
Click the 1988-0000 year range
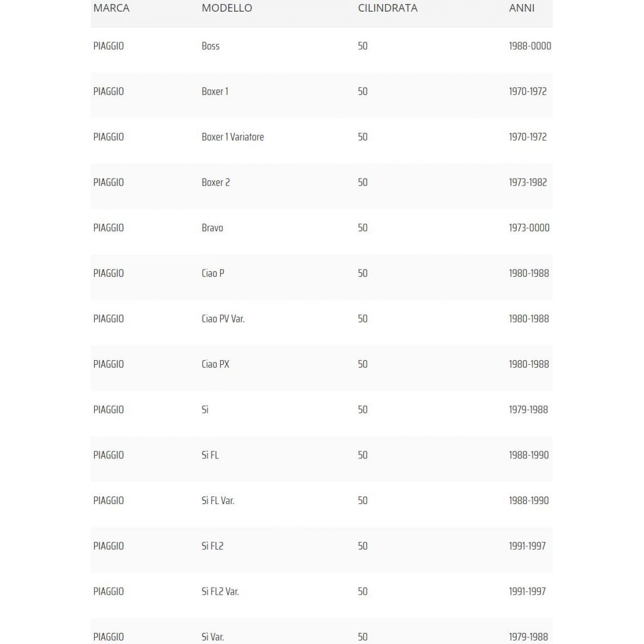coord(529,46)
